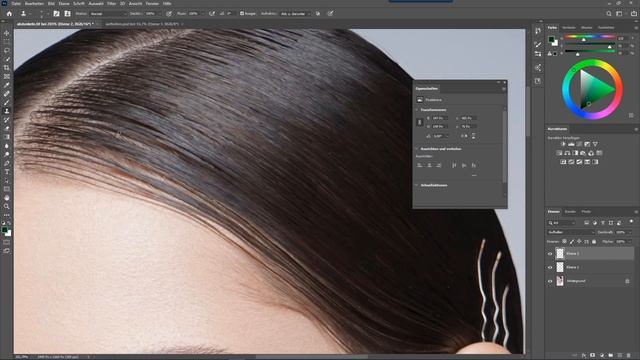Open the Fenster menu
640x360 pixels.
152,3
